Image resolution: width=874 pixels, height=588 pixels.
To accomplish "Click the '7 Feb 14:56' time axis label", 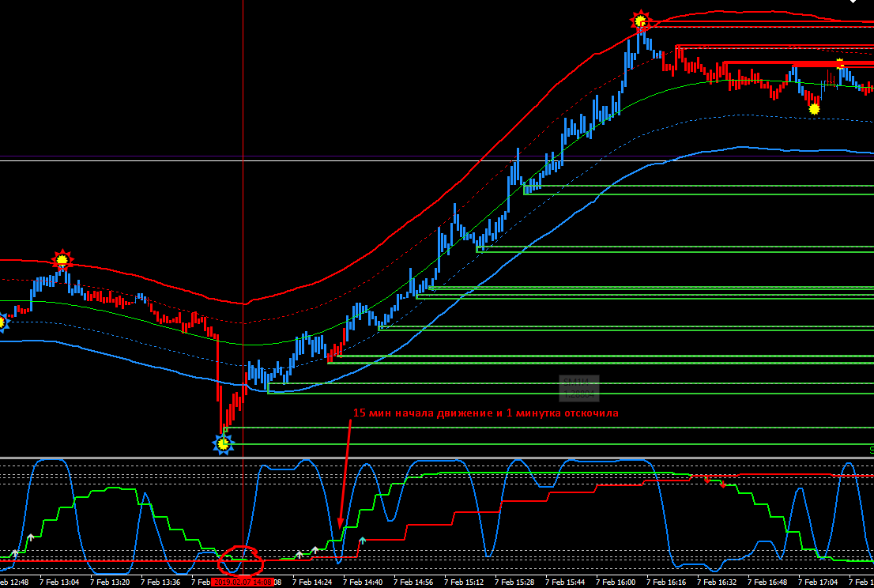I will [413, 582].
